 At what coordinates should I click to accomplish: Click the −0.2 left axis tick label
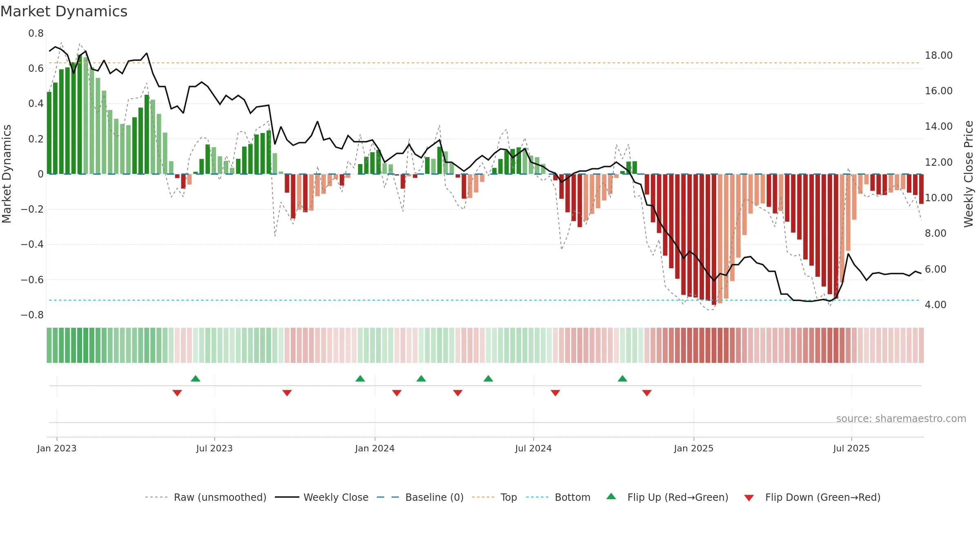tap(32, 209)
